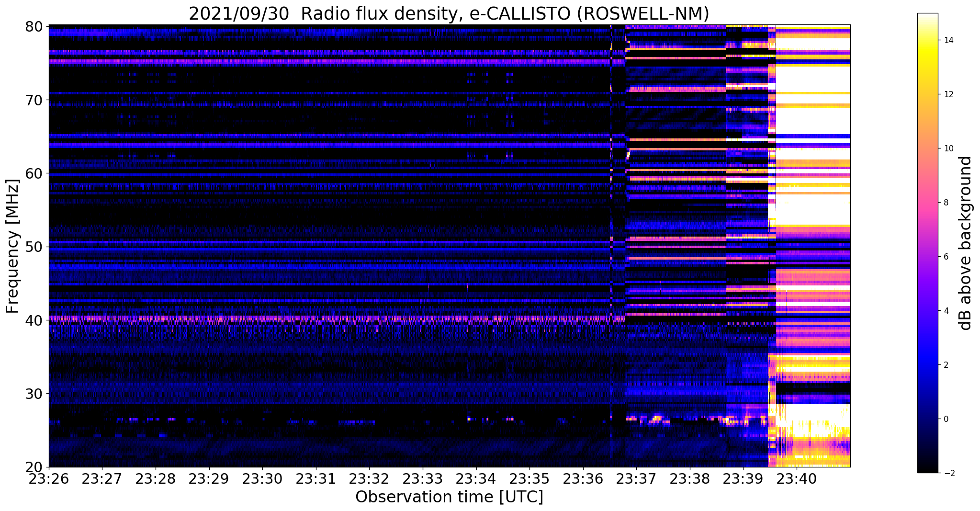Click the plot title mentioning ROSWELL-NM

tap(449, 13)
